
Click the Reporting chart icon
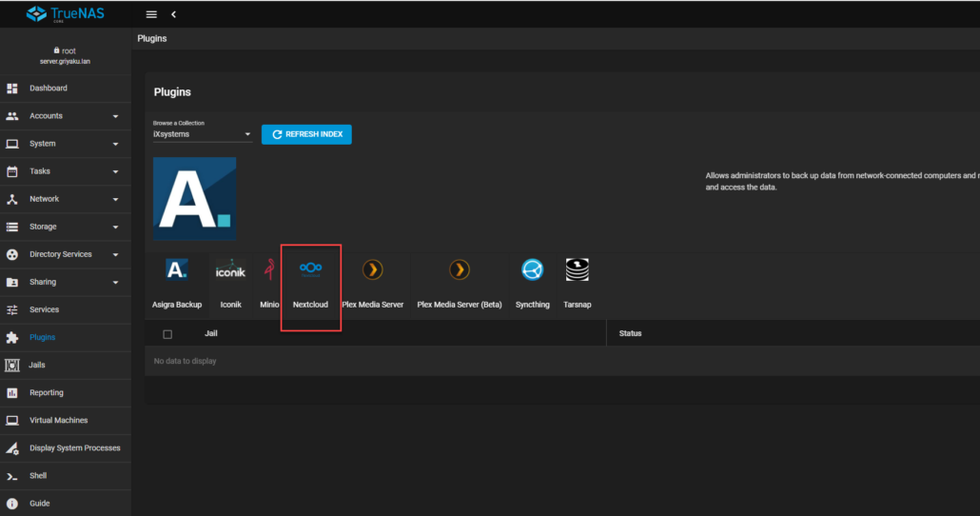(x=11, y=393)
